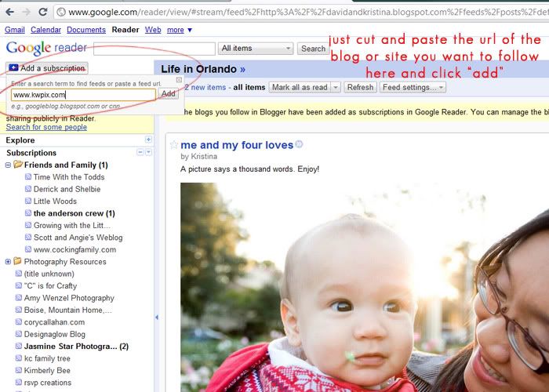
Task: Click the baby photo in the post
Action: (x=364, y=287)
